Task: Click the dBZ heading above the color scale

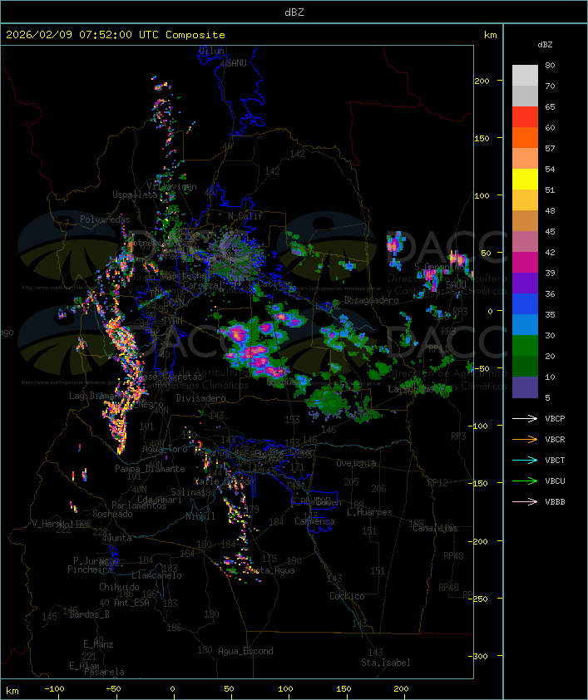Action: pos(545,45)
